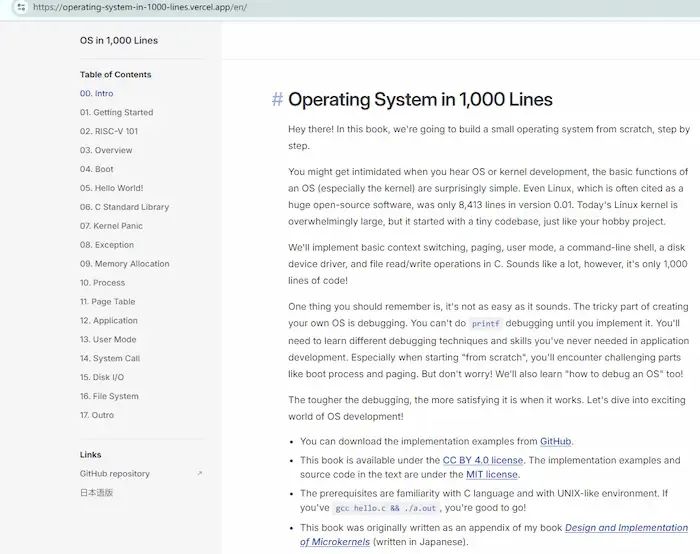This screenshot has width=700, height=554.
Task: Switch to the Japanese version 日本語版
Action: click(96, 492)
